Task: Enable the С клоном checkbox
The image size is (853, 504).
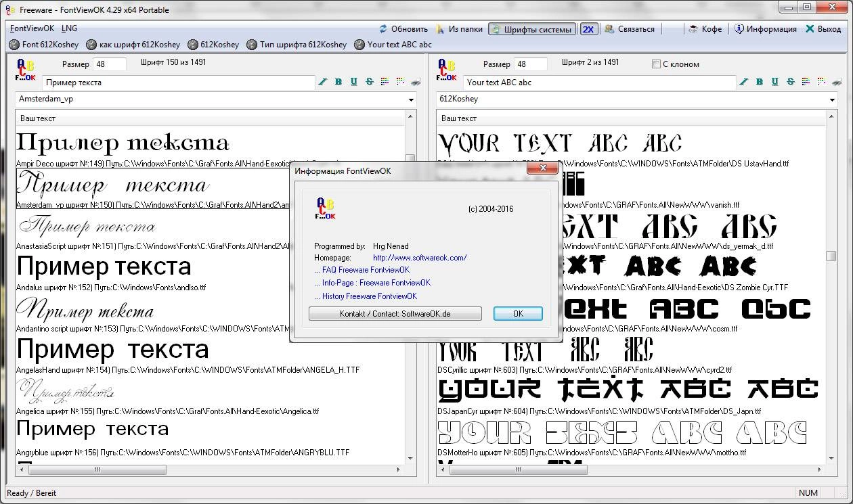Action: pyautogui.click(x=655, y=64)
